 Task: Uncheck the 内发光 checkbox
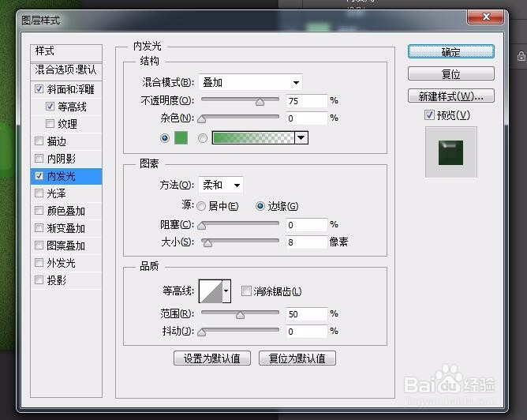pos(39,175)
